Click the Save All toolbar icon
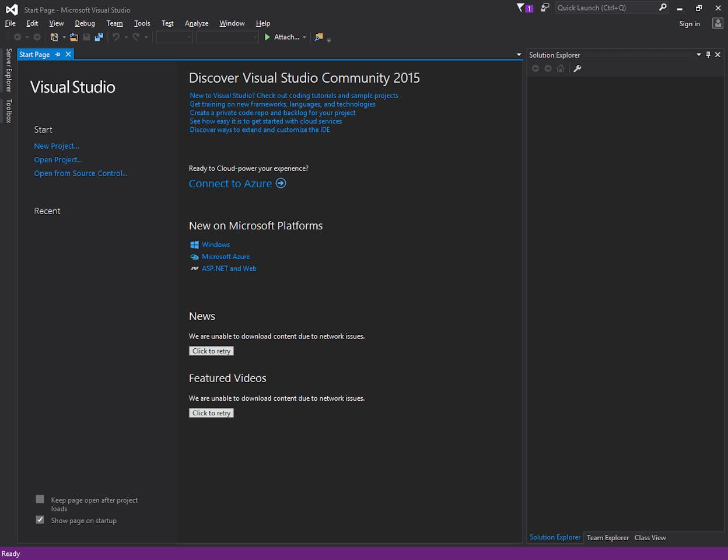 pyautogui.click(x=99, y=37)
